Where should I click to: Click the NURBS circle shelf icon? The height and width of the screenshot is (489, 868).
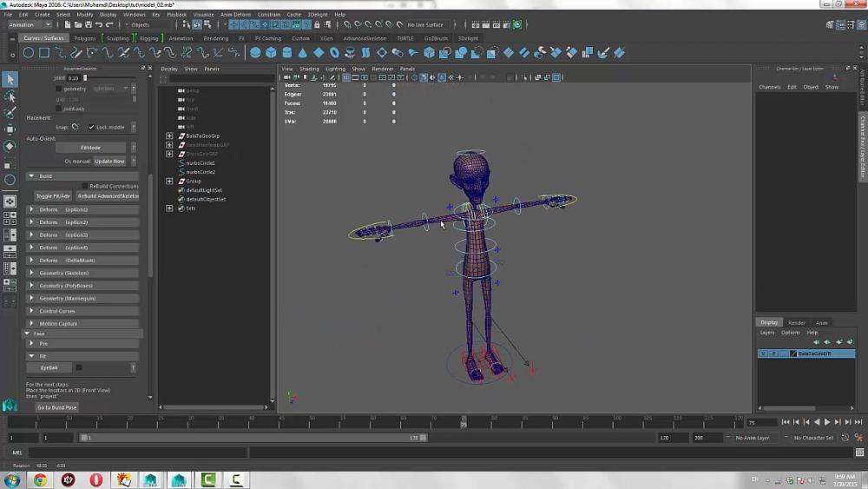point(29,53)
